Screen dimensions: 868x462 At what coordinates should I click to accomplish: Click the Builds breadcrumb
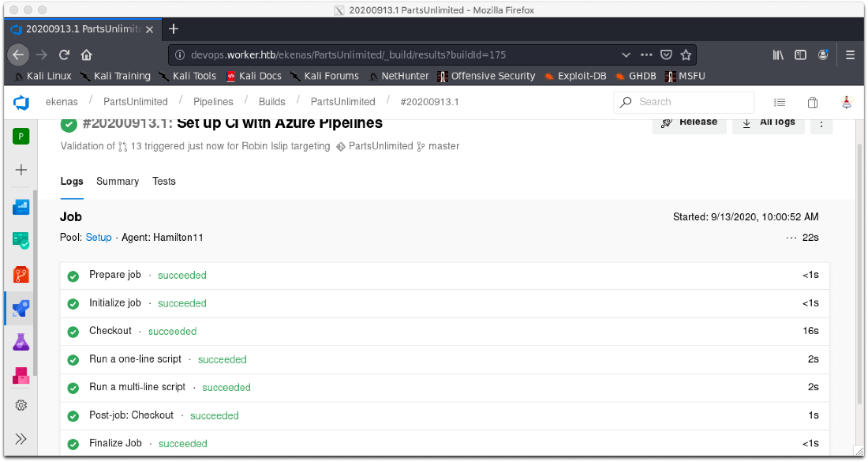coord(271,102)
